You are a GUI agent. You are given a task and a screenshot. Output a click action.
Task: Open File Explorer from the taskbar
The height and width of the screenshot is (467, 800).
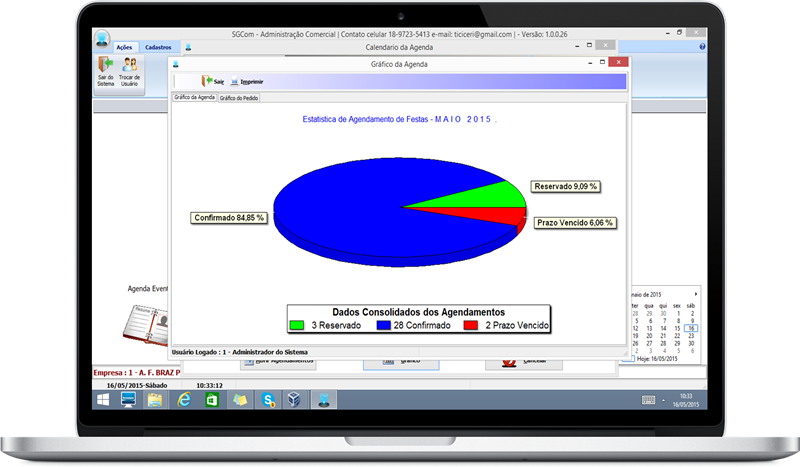[x=155, y=400]
